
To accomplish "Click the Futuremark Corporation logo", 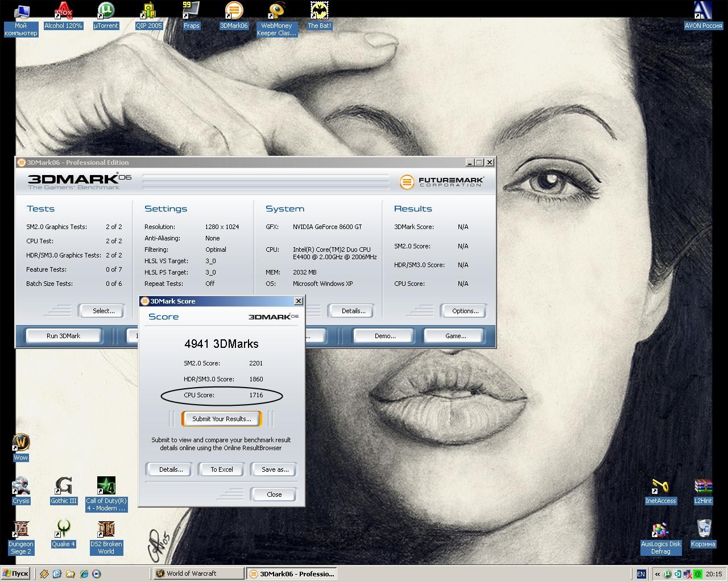I will tap(442, 182).
